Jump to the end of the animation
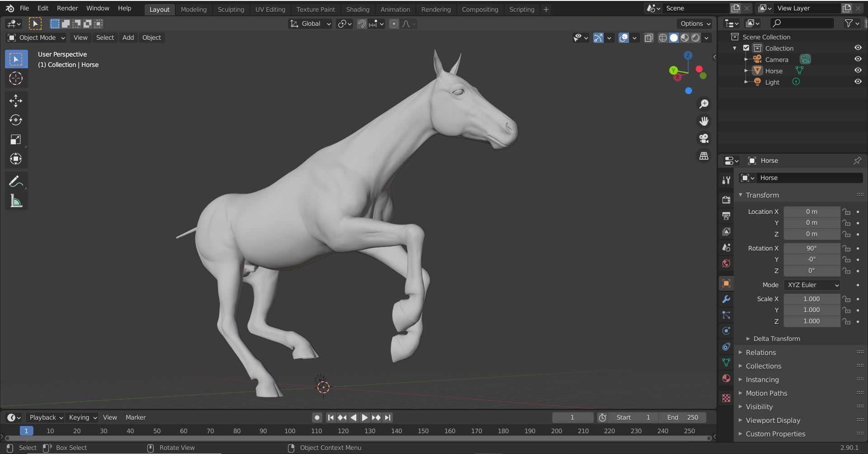The height and width of the screenshot is (454, 868). (x=387, y=417)
